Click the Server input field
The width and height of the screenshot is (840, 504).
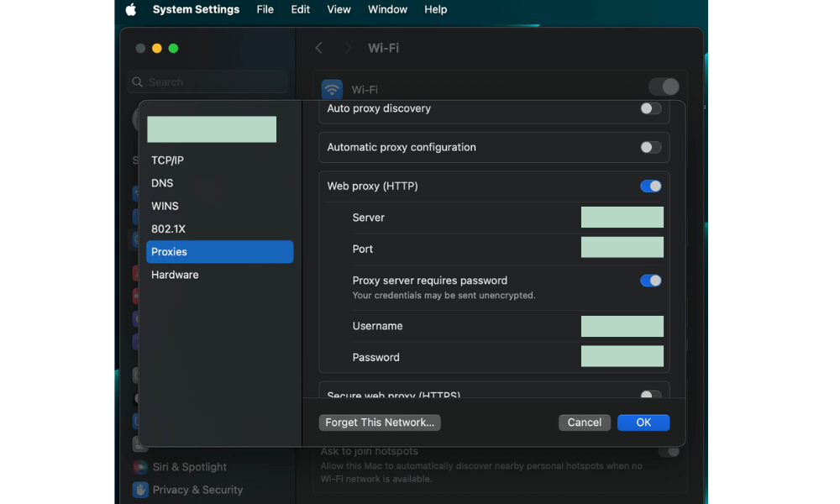tap(622, 218)
